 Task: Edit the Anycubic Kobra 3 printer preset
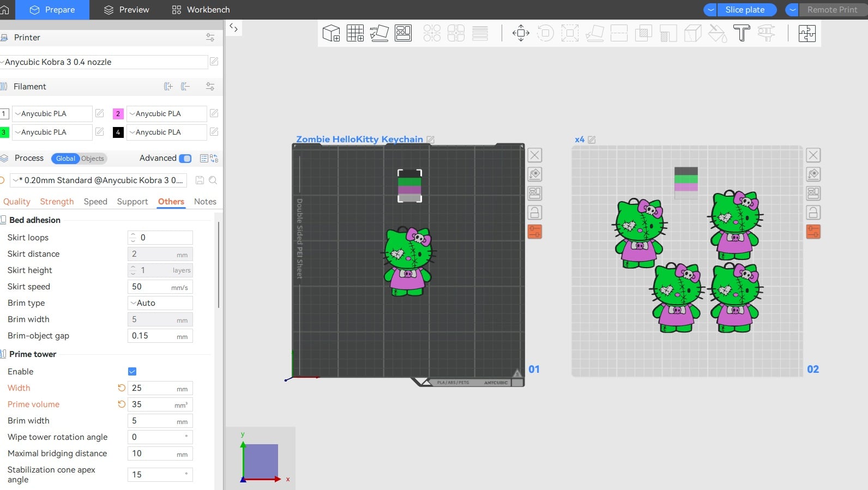(214, 62)
